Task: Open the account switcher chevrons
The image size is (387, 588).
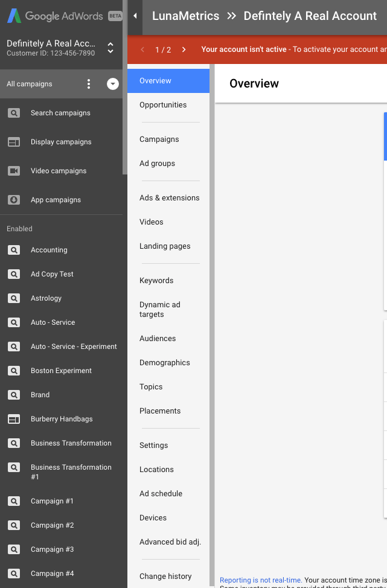Action: point(110,48)
